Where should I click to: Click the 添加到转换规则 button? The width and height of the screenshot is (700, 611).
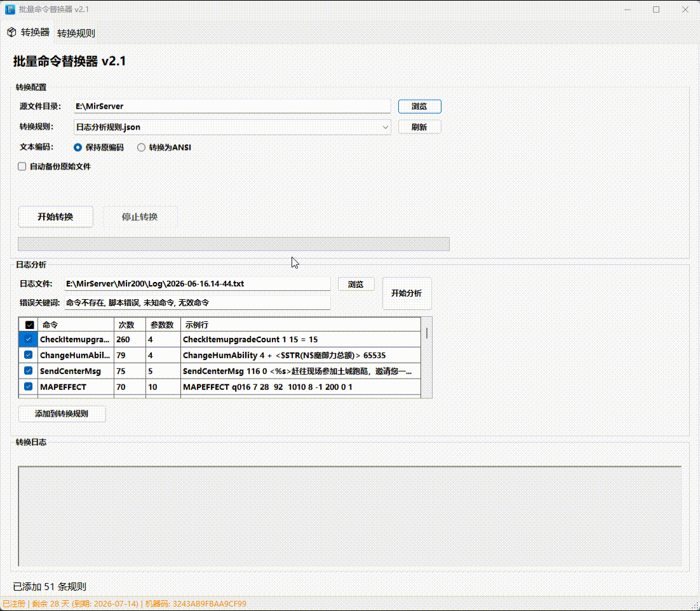point(62,413)
